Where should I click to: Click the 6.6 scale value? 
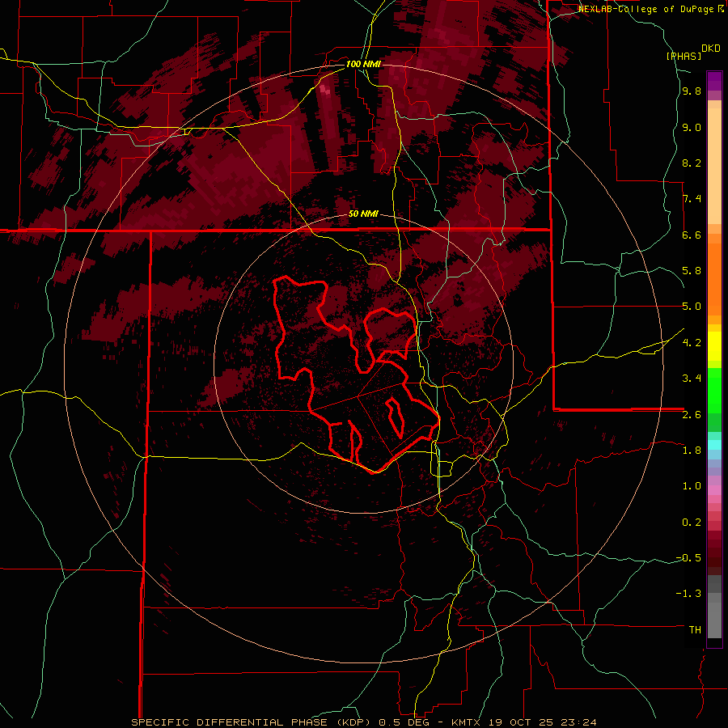click(x=692, y=235)
